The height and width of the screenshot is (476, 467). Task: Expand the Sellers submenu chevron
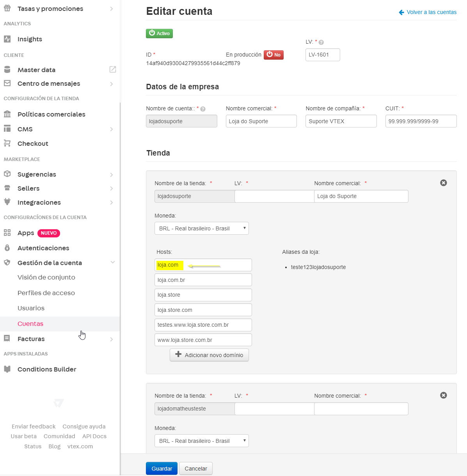click(112, 188)
